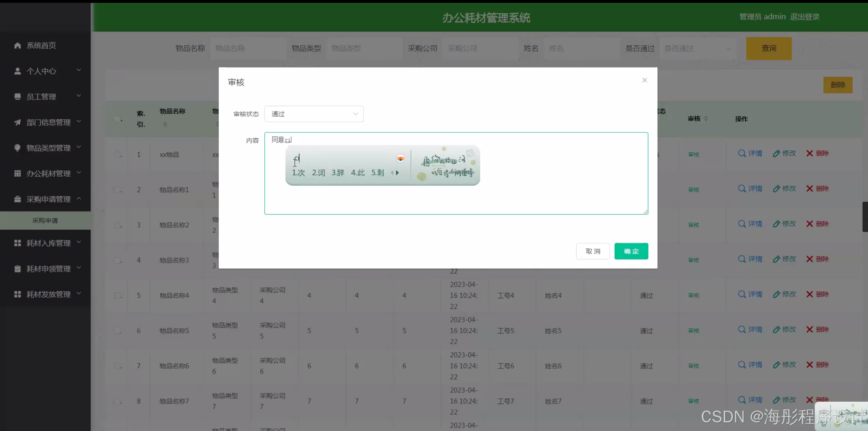Click the 取消 button in dialog

click(593, 251)
